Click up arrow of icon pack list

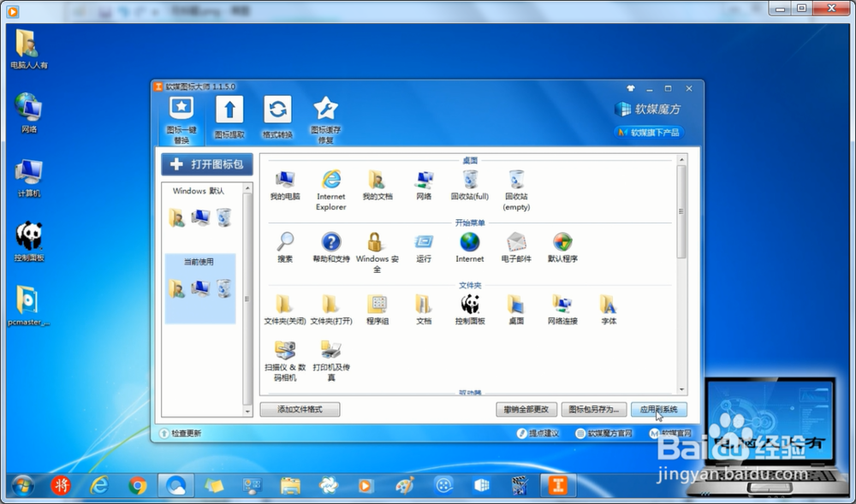(248, 187)
